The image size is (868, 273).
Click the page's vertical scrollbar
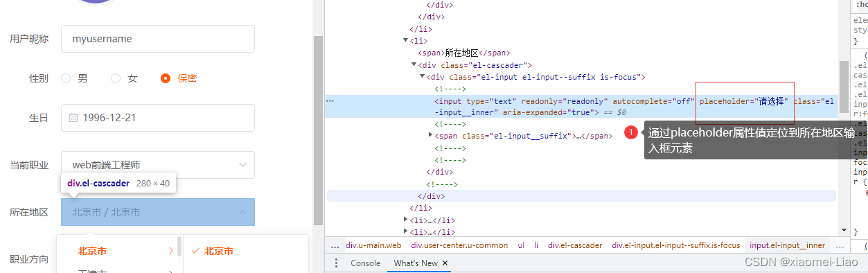coord(319,130)
